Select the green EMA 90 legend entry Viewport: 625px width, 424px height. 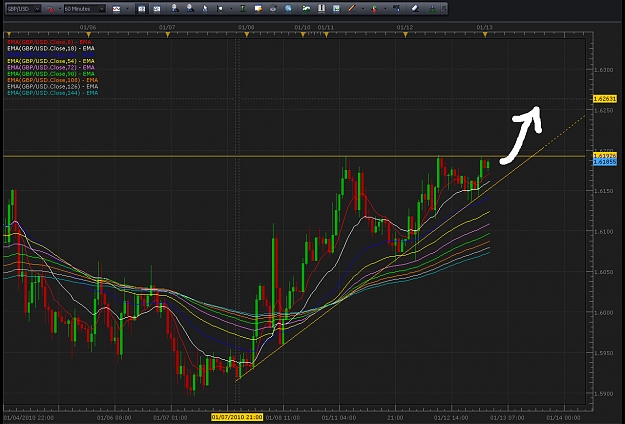(x=51, y=74)
